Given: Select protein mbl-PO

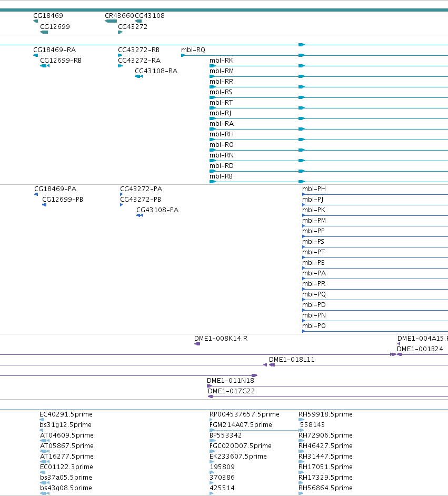Looking at the screenshot, I should 314,326.
